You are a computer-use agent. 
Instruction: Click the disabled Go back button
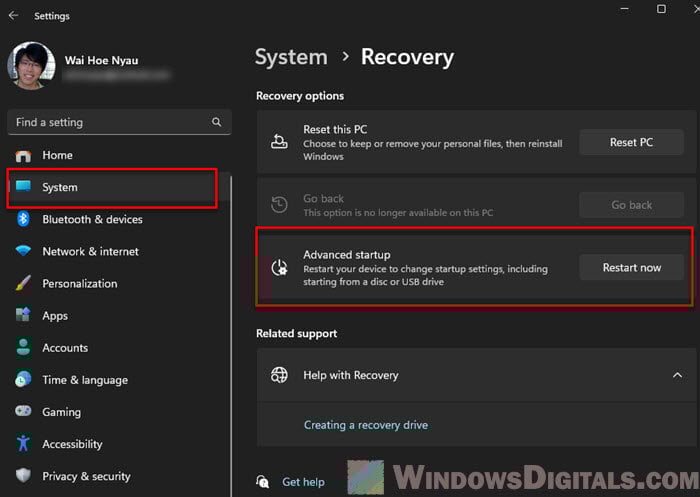[x=631, y=205]
